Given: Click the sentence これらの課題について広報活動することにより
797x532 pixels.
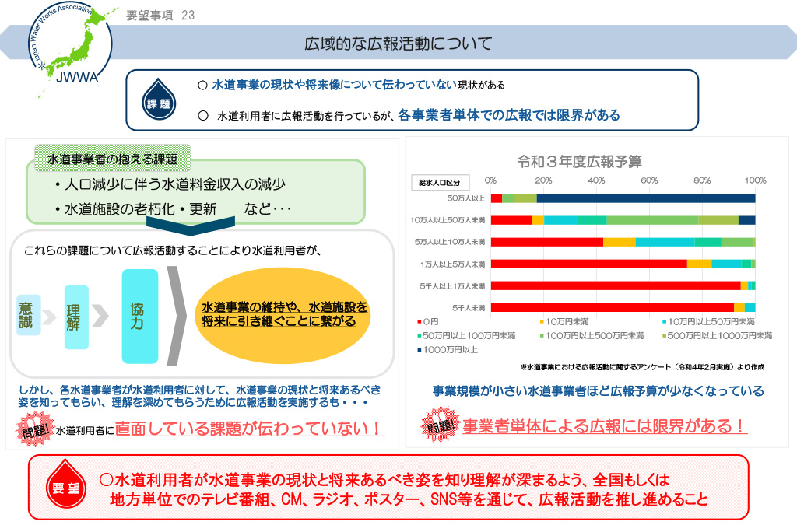Looking at the screenshot, I should 173,250.
